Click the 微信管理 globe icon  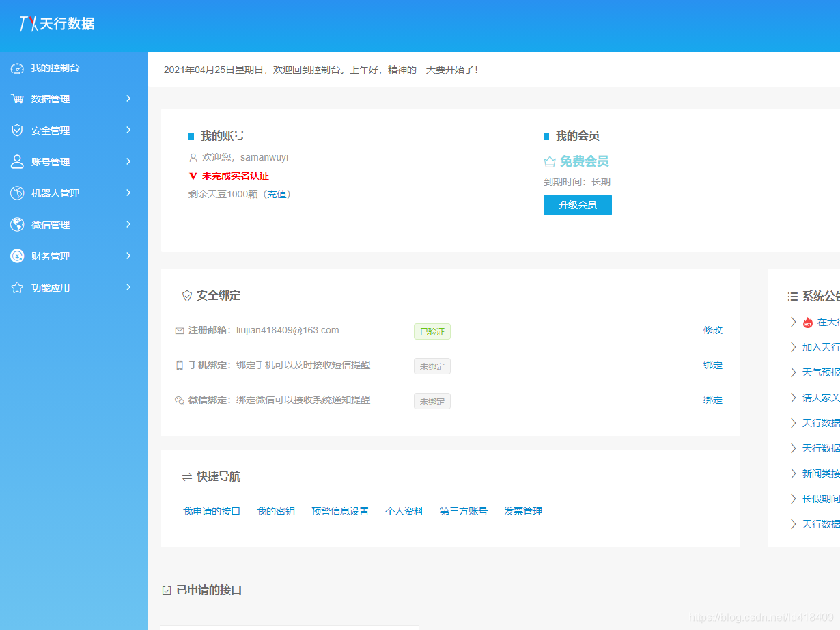[x=16, y=225]
